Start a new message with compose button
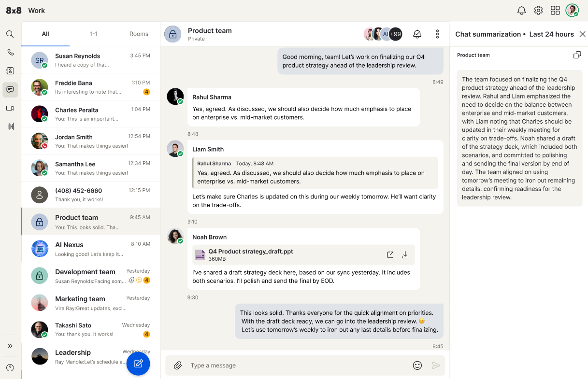 138,364
